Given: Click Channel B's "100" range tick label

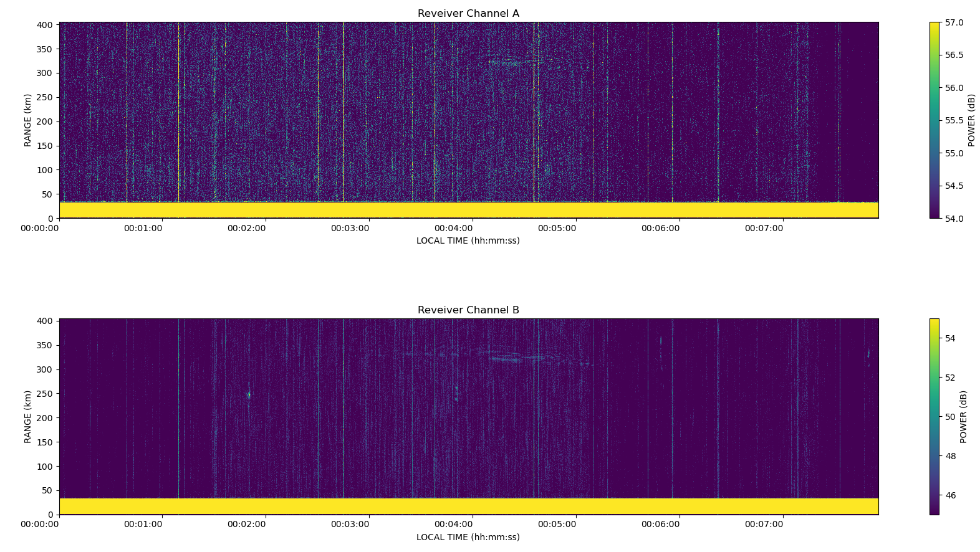Looking at the screenshot, I should coord(45,467).
